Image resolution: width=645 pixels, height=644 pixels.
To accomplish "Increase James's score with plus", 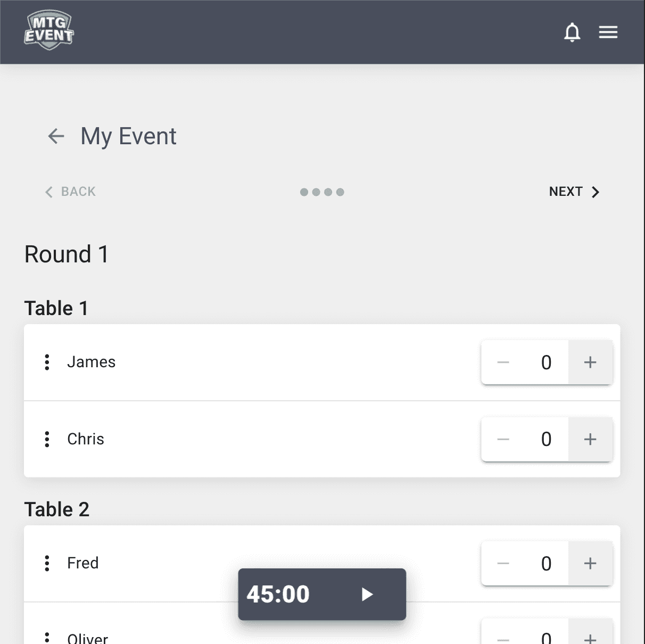I will (x=590, y=362).
